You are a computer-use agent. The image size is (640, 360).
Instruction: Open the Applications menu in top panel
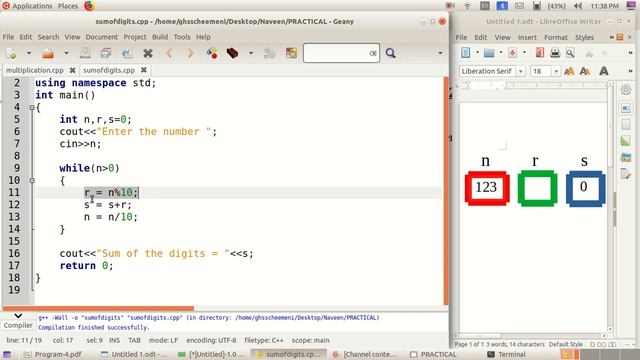pos(32,6)
